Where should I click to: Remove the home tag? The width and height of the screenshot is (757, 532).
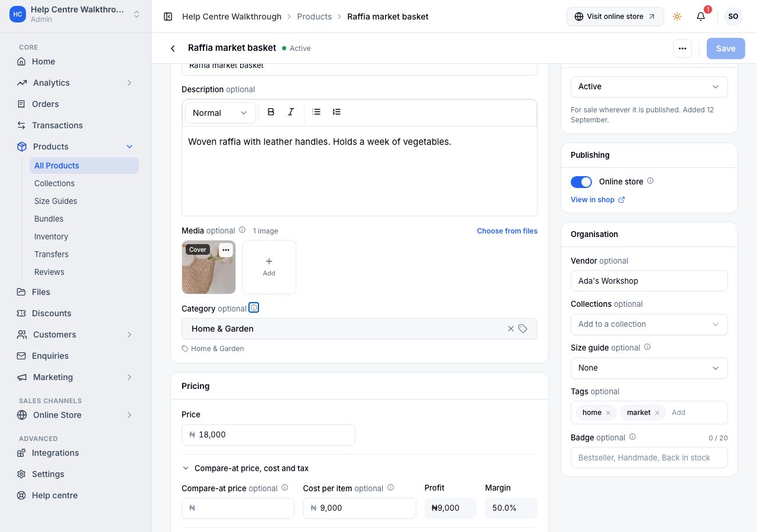tap(608, 413)
